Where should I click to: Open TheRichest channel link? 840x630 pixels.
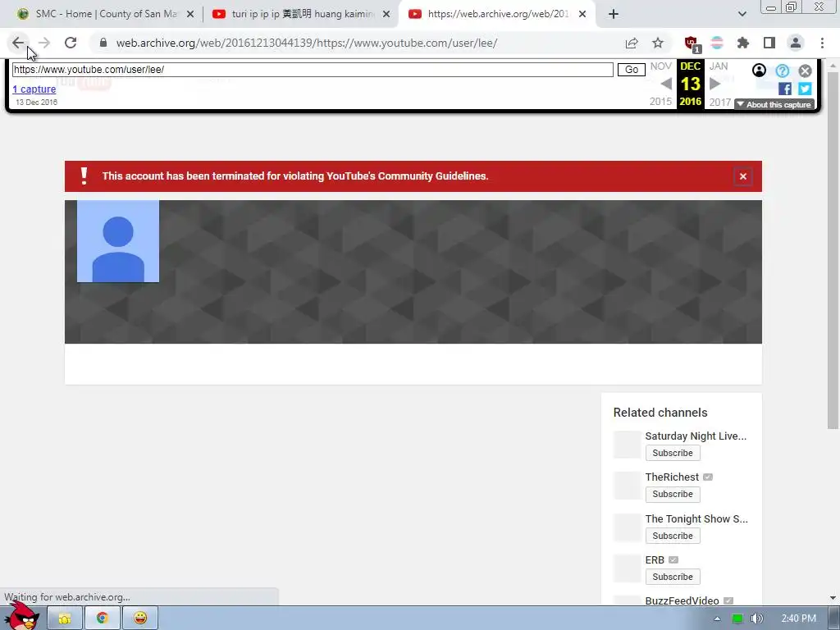pos(672,477)
